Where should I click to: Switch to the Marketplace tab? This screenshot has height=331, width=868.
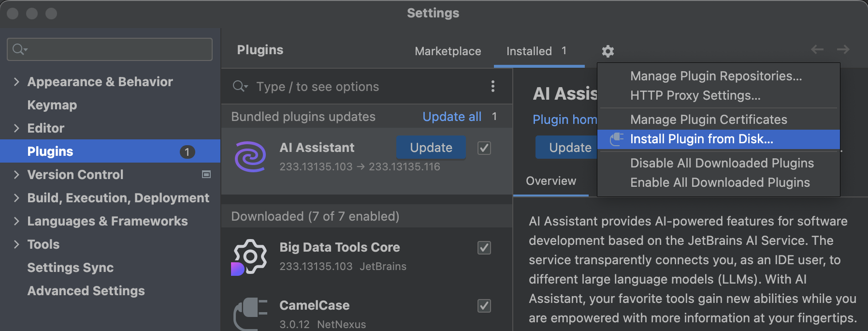pyautogui.click(x=448, y=51)
